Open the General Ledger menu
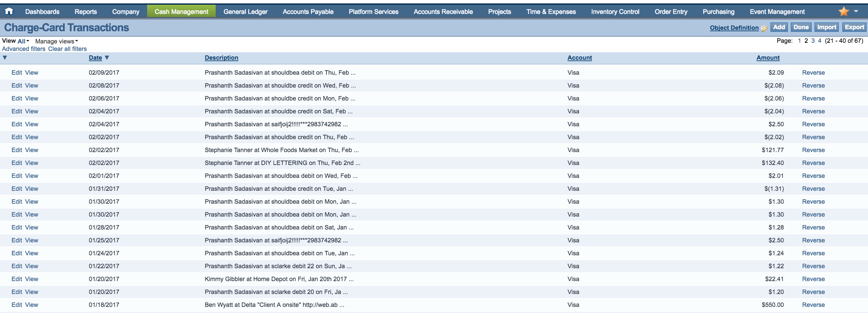 click(x=245, y=12)
